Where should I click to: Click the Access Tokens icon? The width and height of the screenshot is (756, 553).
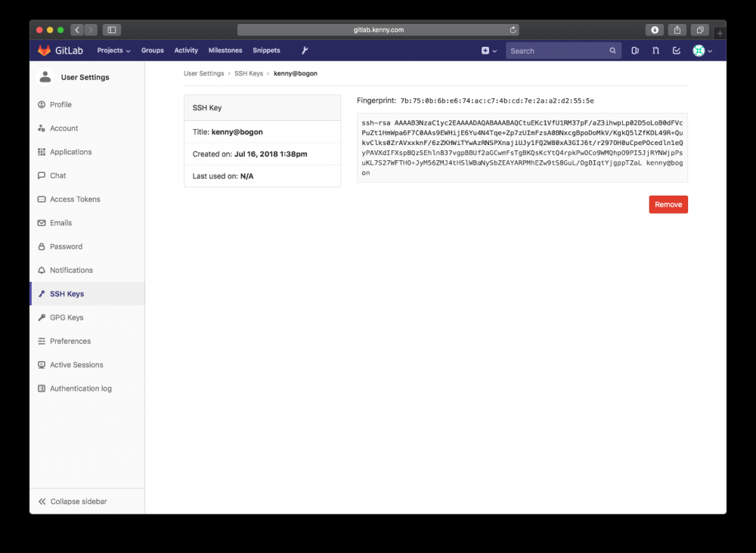tap(42, 199)
